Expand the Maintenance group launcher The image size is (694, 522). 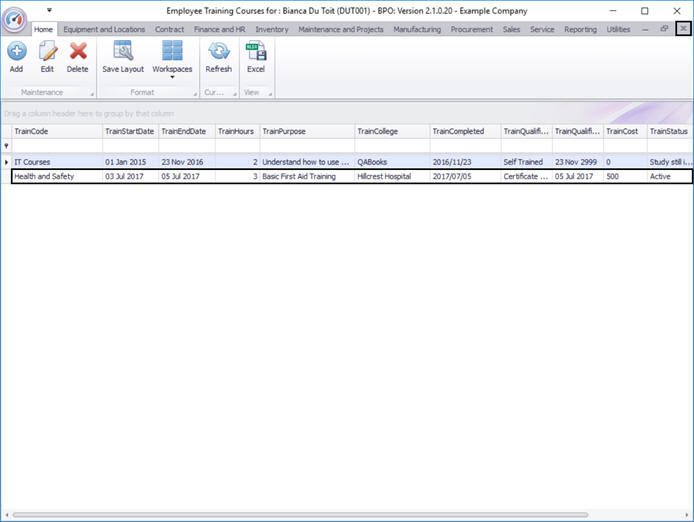[x=93, y=94]
